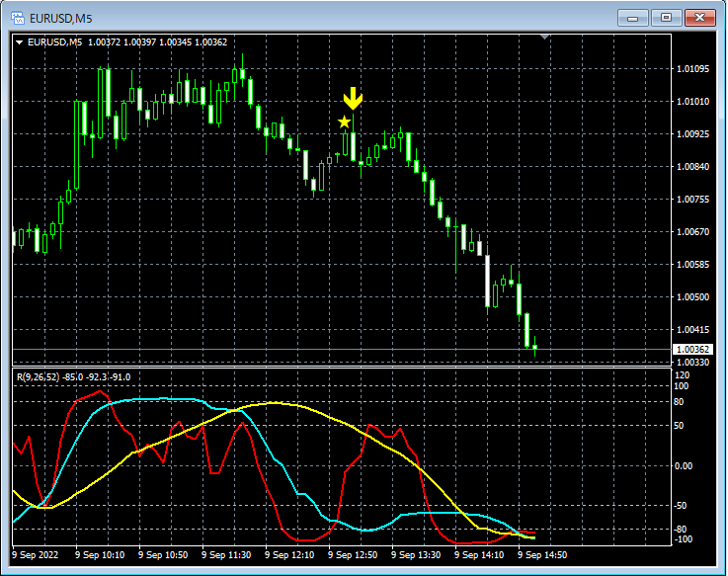The width and height of the screenshot is (728, 576).
Task: Click the 1.00670 price scale label
Action: 692,232
